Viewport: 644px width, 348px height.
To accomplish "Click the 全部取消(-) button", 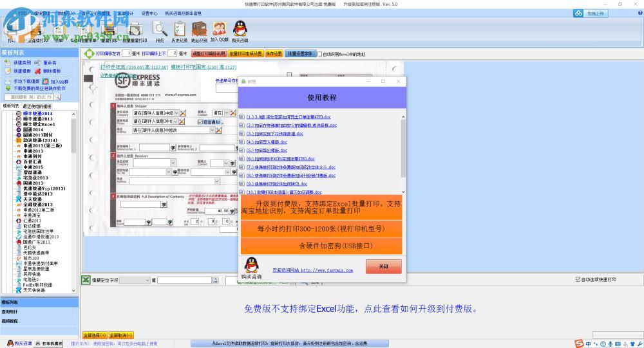I will [x=121, y=335].
